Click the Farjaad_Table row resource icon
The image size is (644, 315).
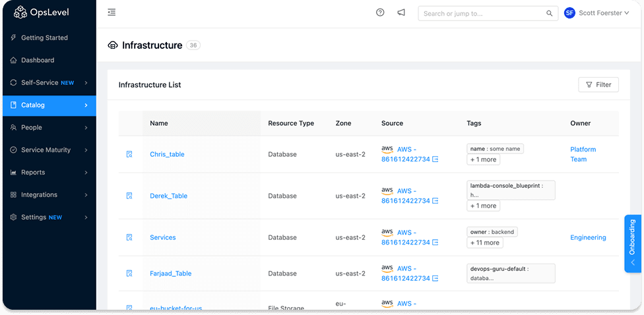tap(129, 273)
